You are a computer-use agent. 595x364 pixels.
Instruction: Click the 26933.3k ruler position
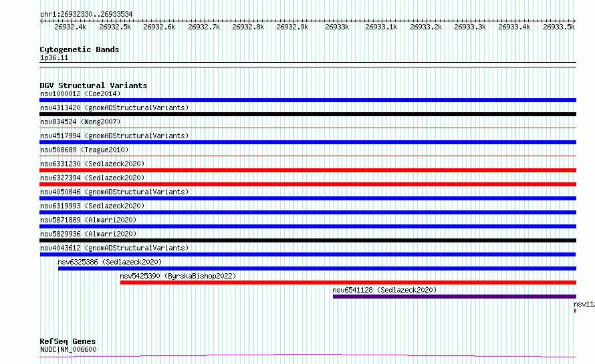click(470, 27)
